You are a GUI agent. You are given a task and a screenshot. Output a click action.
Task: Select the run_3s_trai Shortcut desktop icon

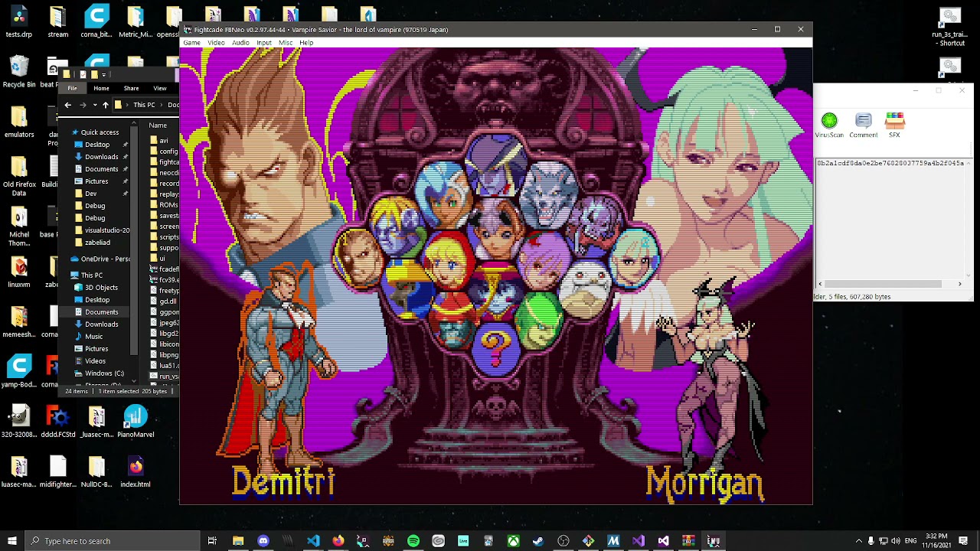(949, 28)
